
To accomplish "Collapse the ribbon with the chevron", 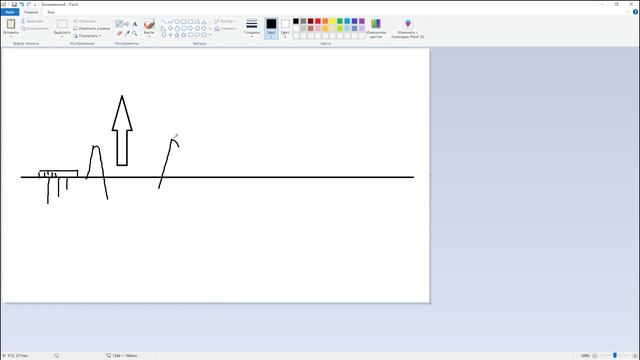I will click(628, 12).
